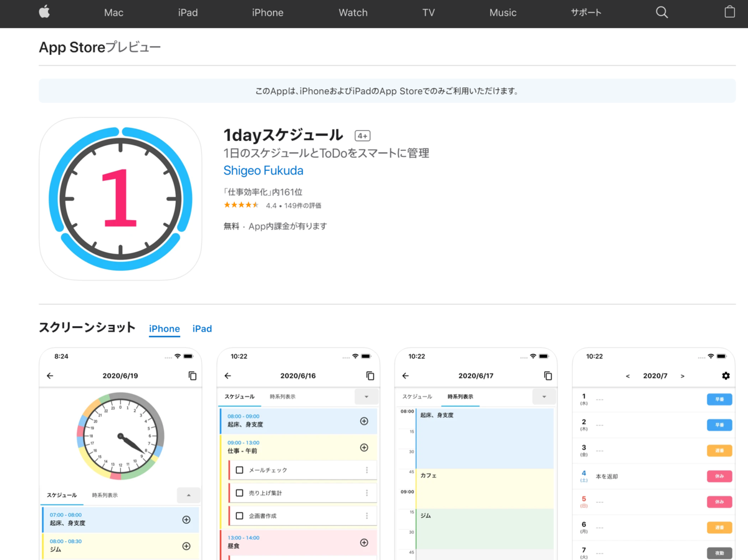
Task: Click the 4+ age rating badge
Action: 363,135
